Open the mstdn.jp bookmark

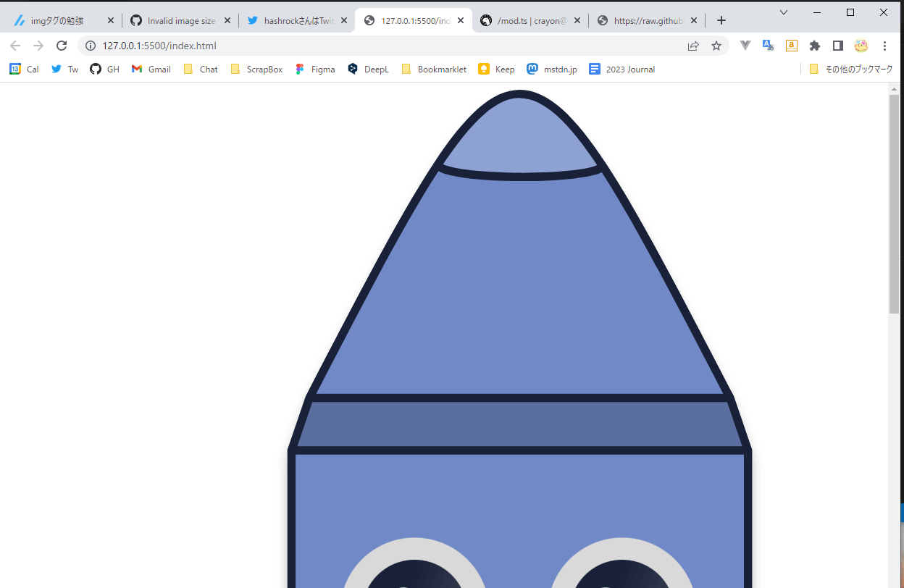(x=552, y=69)
